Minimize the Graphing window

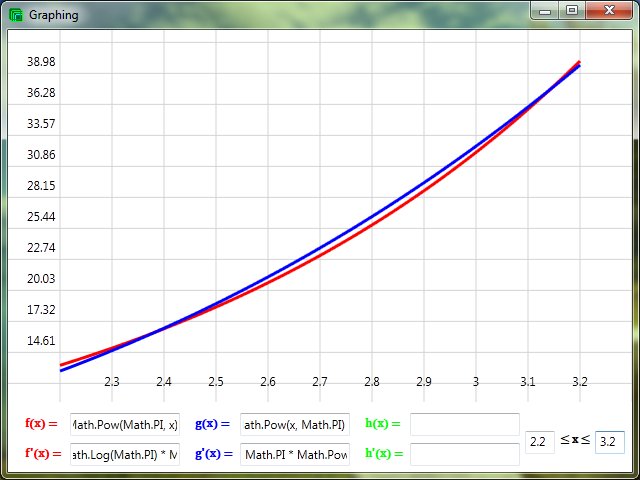pyautogui.click(x=545, y=11)
